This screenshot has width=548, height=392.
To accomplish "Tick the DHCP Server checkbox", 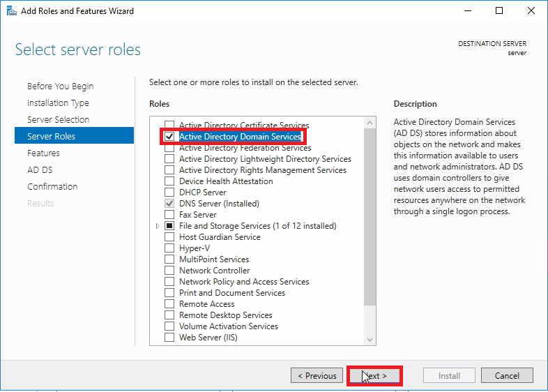I will pyautogui.click(x=169, y=193).
